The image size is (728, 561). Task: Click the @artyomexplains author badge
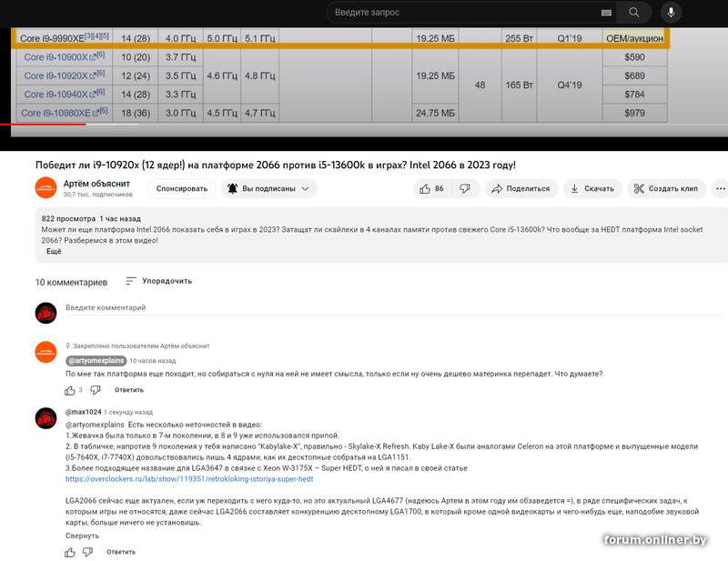(x=96, y=361)
